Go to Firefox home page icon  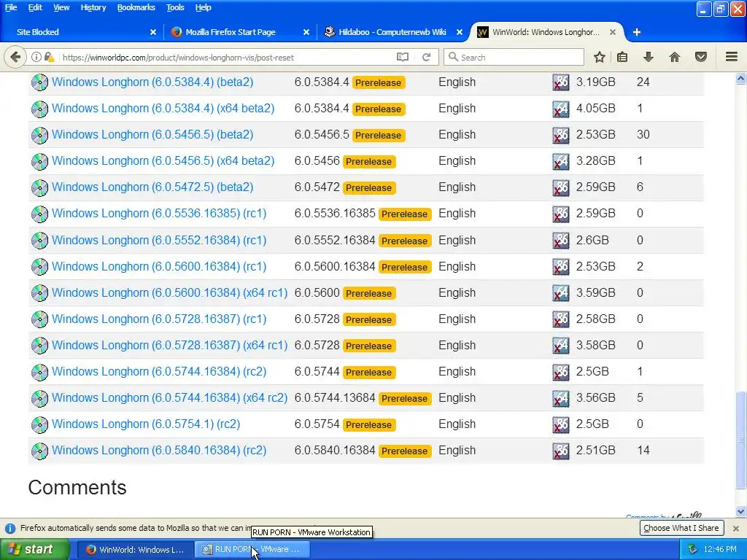674,57
